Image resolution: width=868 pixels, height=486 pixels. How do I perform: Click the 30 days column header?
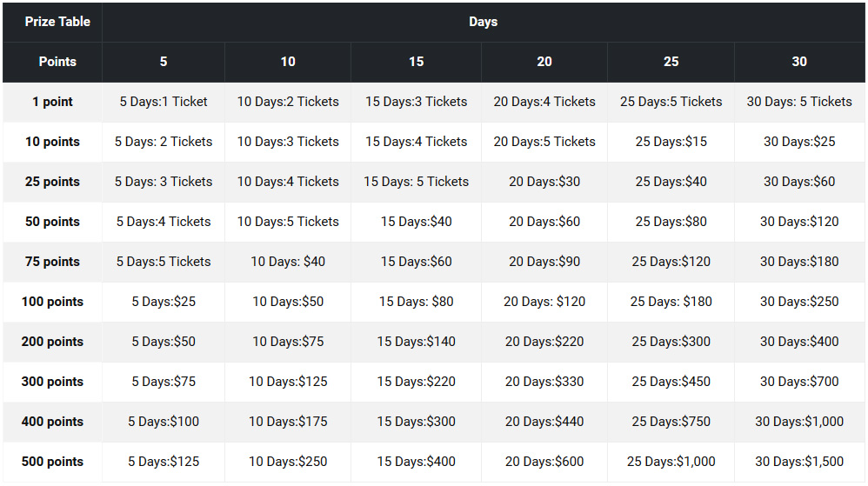(x=798, y=62)
